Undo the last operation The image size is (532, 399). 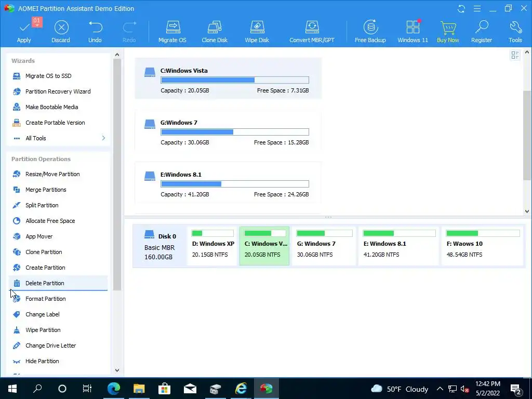coord(95,32)
